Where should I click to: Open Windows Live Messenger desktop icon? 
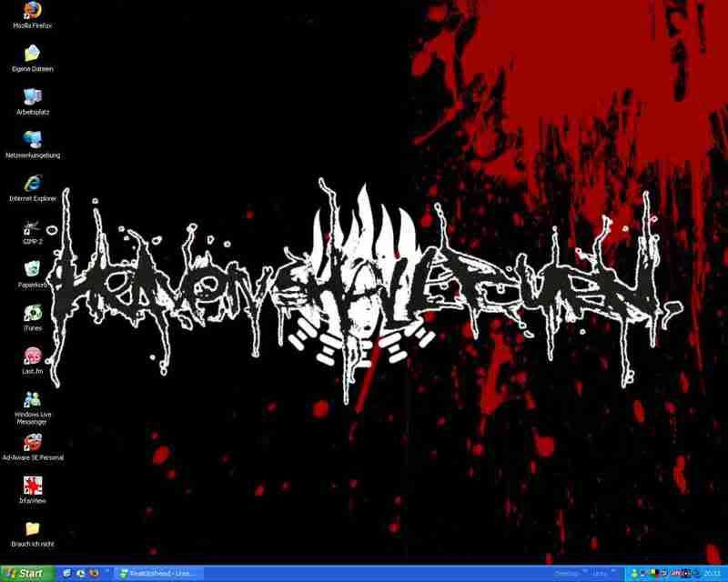33,408
